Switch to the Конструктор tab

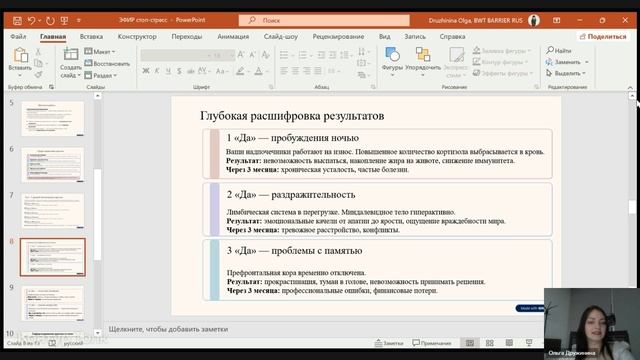pyautogui.click(x=137, y=36)
